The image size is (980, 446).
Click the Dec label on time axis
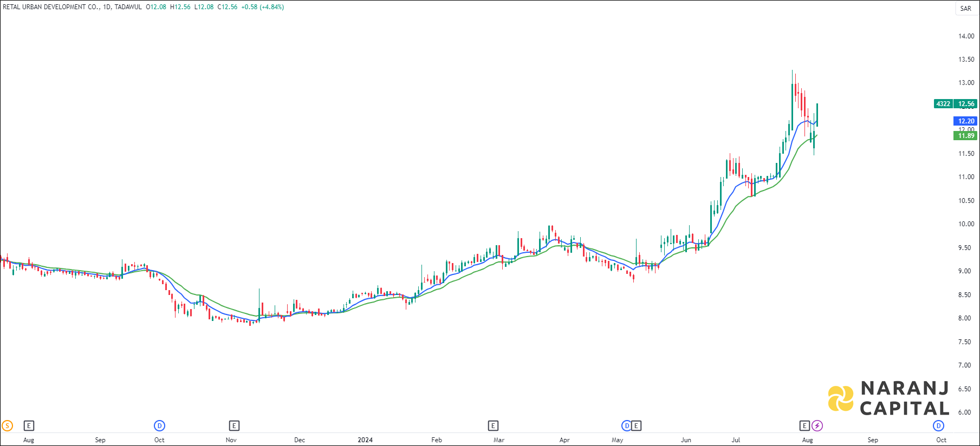pos(300,440)
